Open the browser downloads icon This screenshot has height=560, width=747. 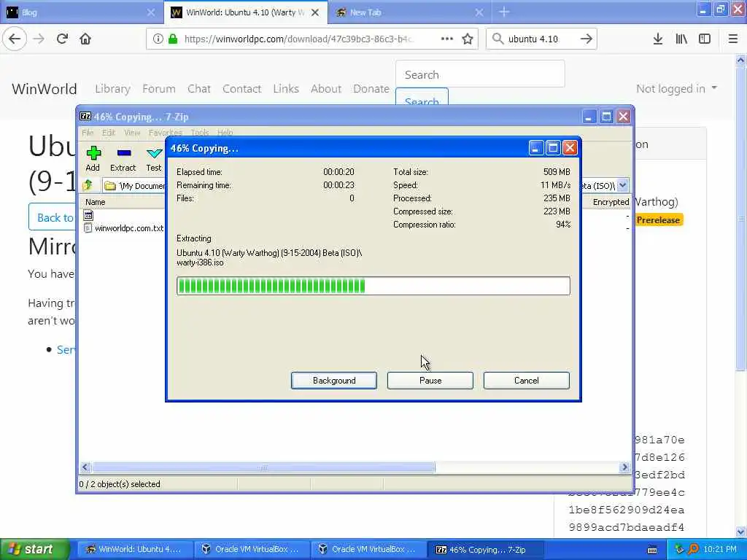coord(658,39)
